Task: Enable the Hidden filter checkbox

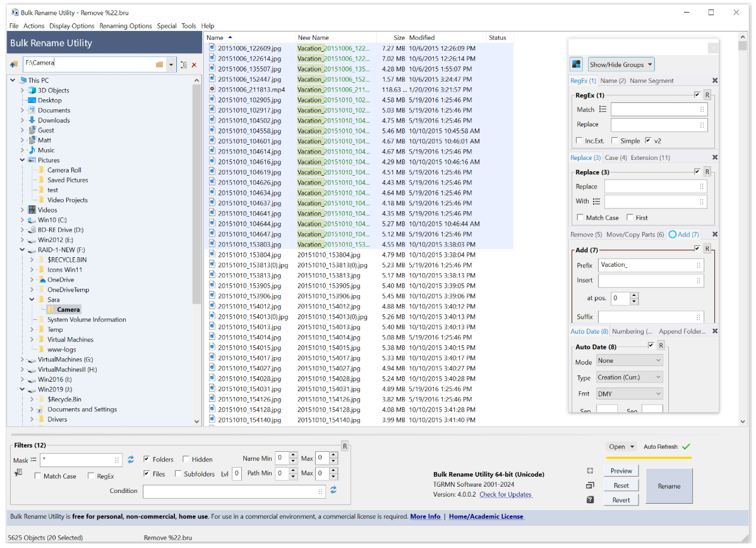Action: [x=186, y=459]
